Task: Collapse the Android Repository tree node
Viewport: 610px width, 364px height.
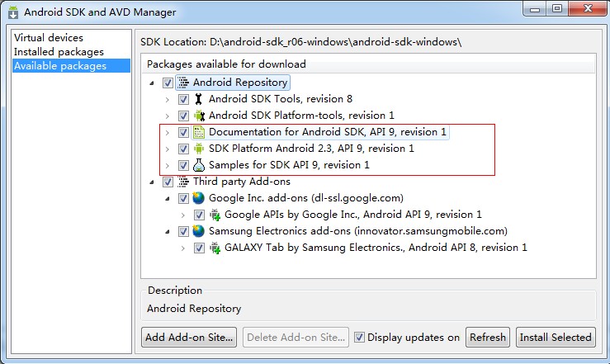Action: 152,83
